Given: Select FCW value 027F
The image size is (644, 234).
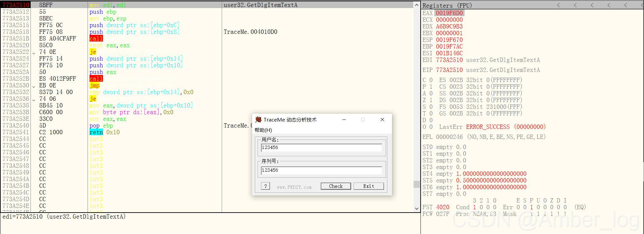Looking at the screenshot, I should [x=443, y=214].
